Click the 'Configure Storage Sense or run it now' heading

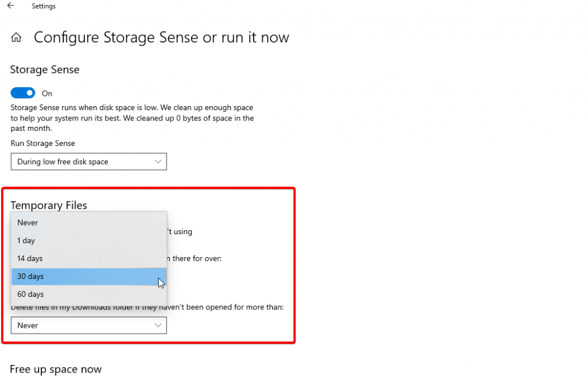pos(161,38)
